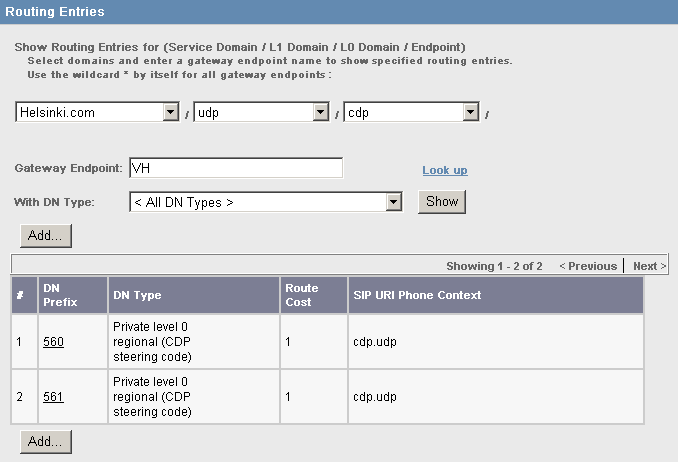Select the DN Type cell in row 2
Image resolution: width=678 pixels, height=462 pixels.
coord(194,397)
